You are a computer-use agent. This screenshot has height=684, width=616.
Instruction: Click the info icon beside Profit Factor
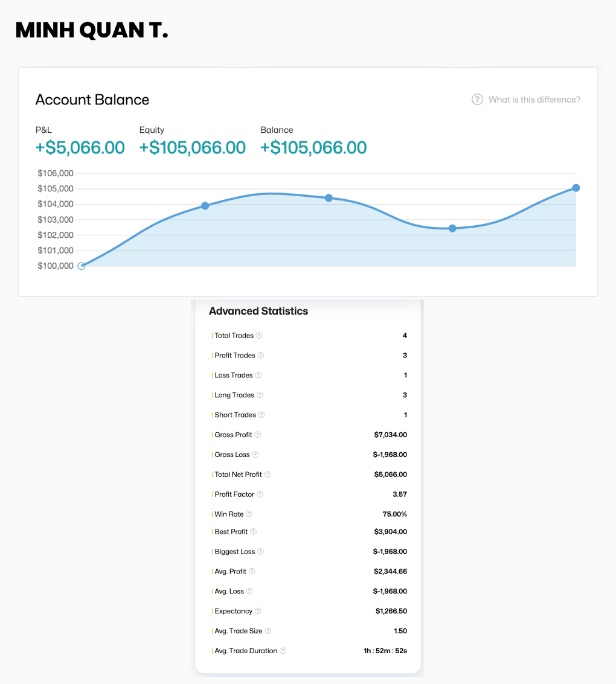(x=260, y=494)
